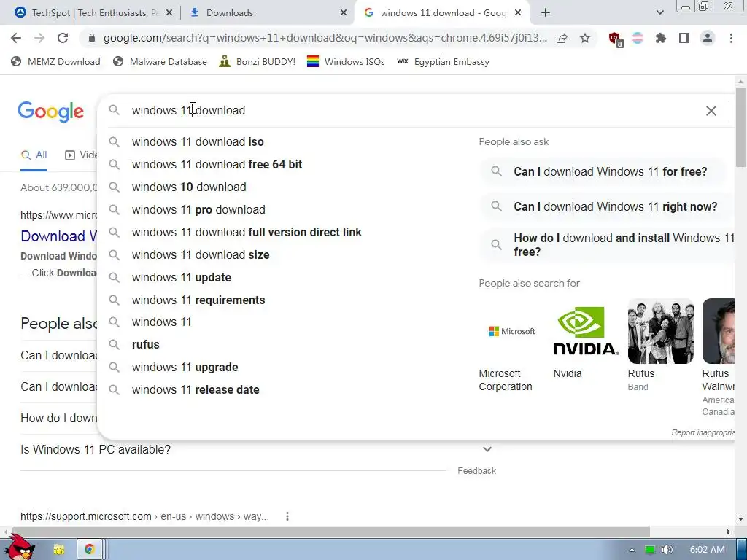View the site lock icon info
This screenshot has width=747, height=560.
[x=92, y=38]
